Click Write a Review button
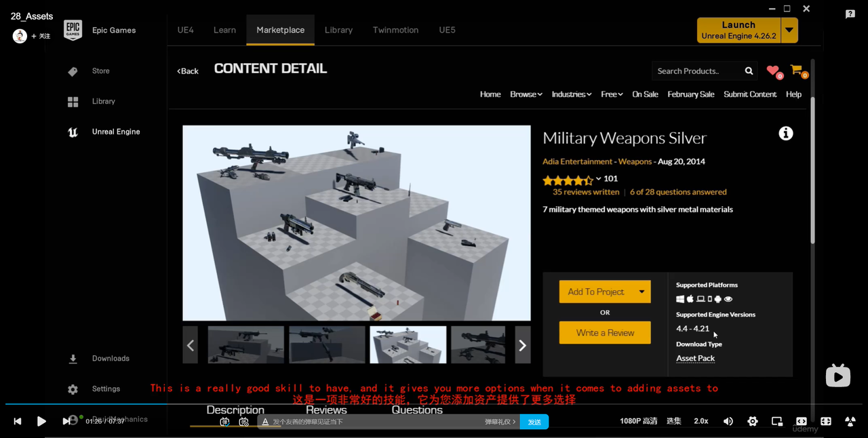This screenshot has height=438, width=868. click(605, 333)
